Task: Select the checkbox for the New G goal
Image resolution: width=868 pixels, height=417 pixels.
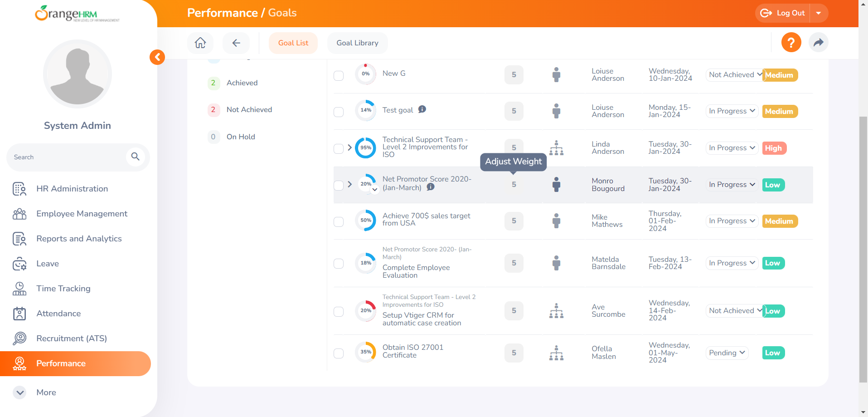Action: [x=339, y=76]
